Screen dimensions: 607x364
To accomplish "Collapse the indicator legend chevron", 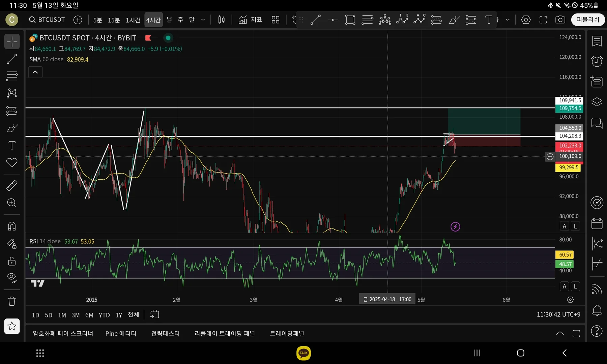I will [x=35, y=72].
